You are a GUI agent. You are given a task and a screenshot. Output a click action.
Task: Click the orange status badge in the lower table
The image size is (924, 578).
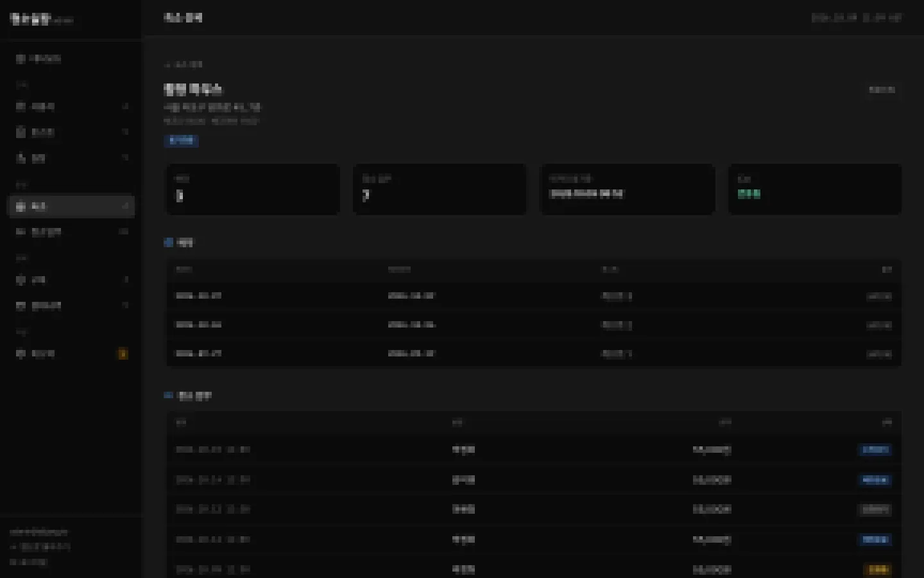pyautogui.click(x=877, y=570)
